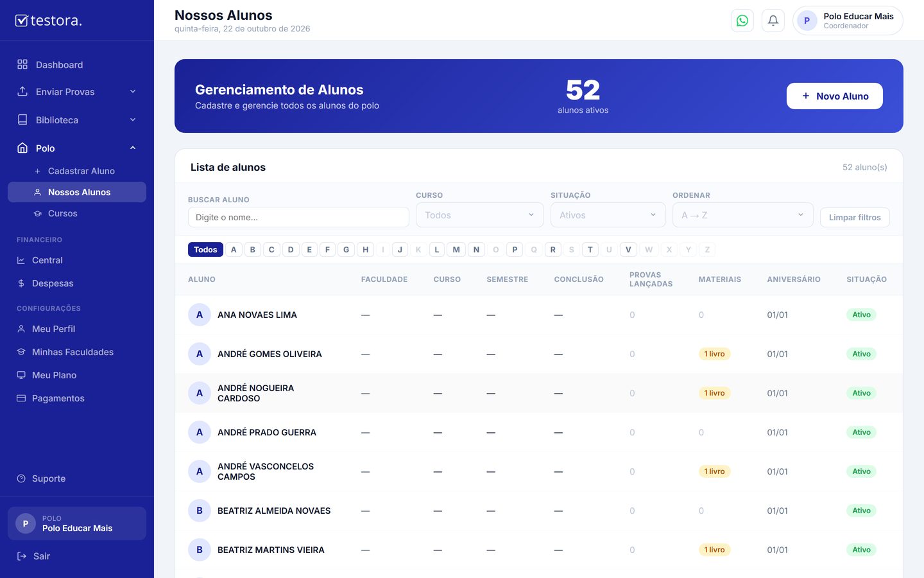The width and height of the screenshot is (924, 578).
Task: Click the Despesas dollar icon
Action: (x=21, y=283)
